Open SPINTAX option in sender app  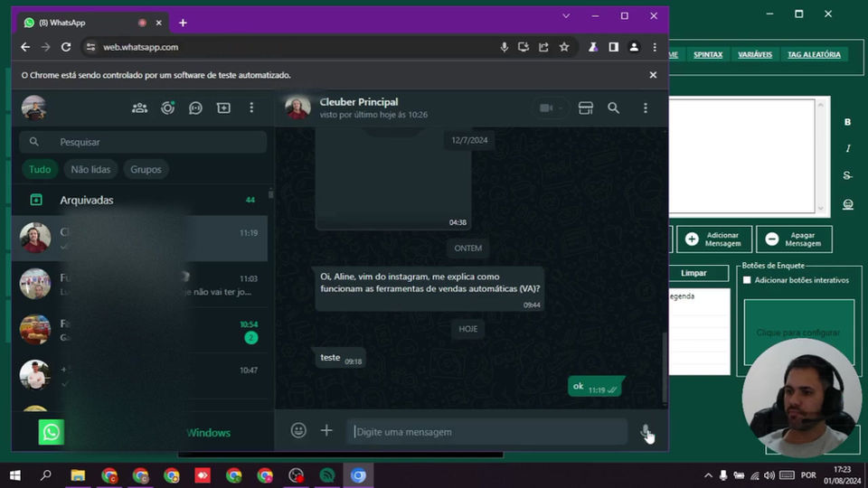point(708,55)
